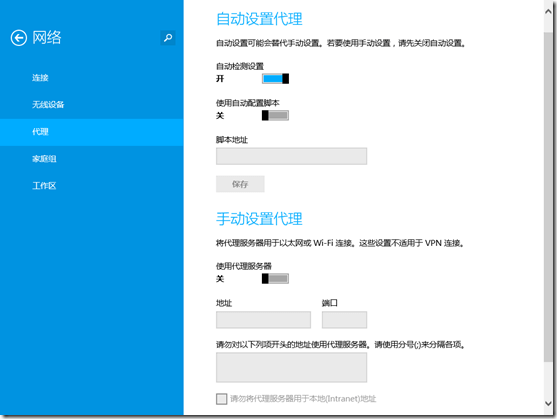557x419 pixels.
Task: Click the 自动设置代理 heading
Action: pos(259,19)
